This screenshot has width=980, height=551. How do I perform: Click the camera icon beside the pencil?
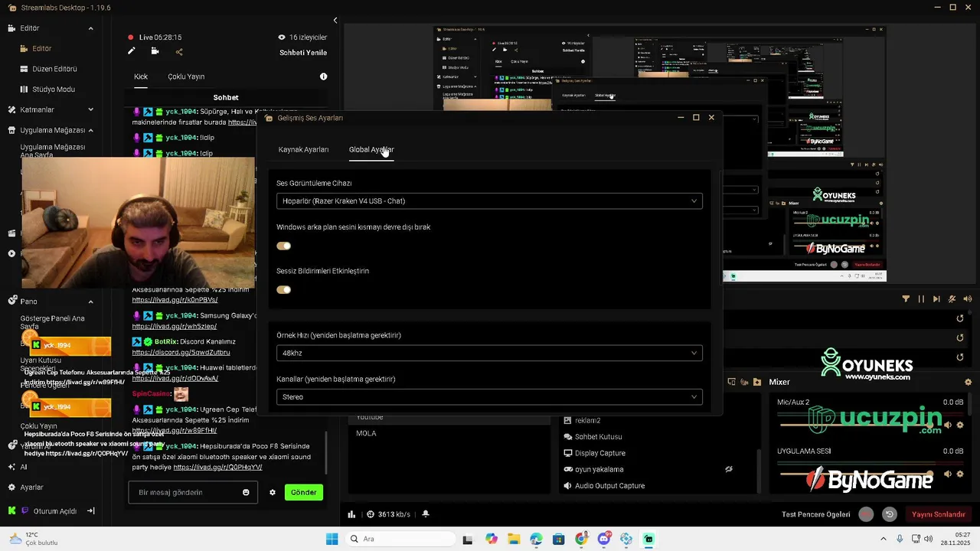[155, 51]
